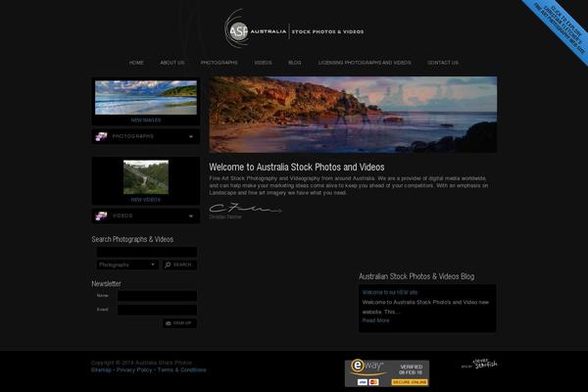This screenshot has width=588, height=392.
Task: Expand the Photographs sidebar dropdown arrow
Action: pyautogui.click(x=191, y=136)
